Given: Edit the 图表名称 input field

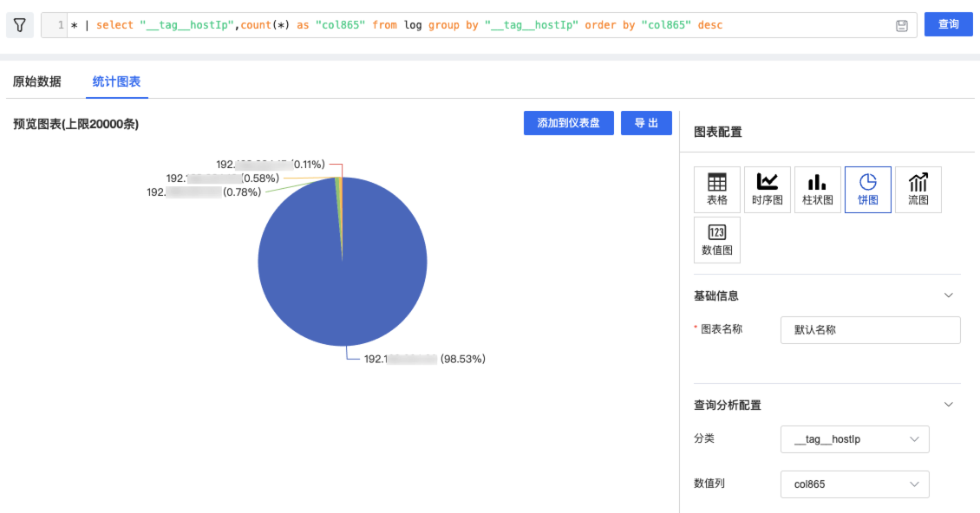Looking at the screenshot, I should pyautogui.click(x=870, y=330).
